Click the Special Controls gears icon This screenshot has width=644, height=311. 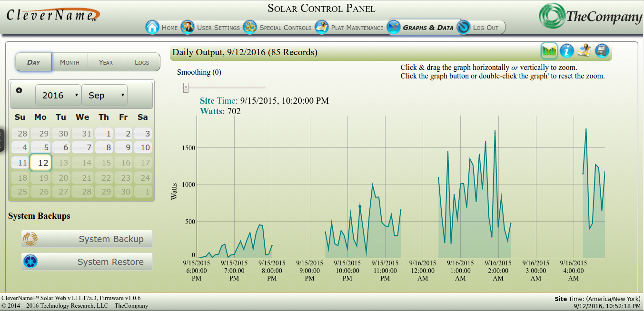point(250,27)
